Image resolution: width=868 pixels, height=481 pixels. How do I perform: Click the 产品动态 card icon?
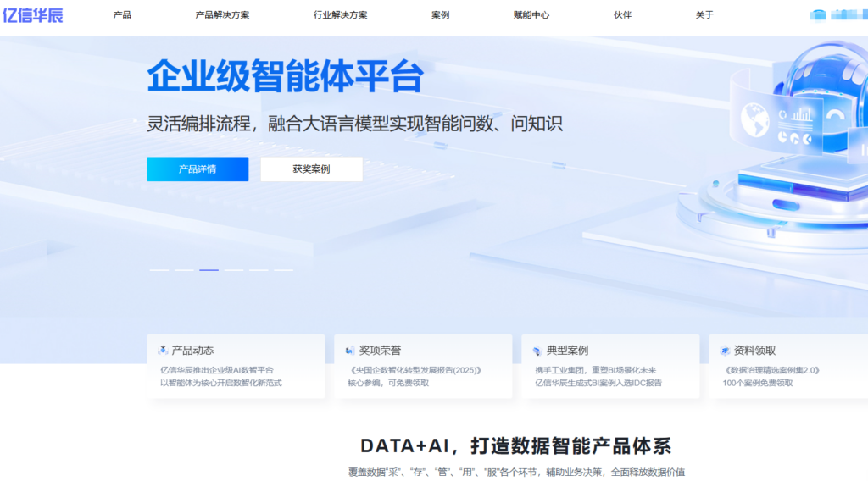(x=163, y=351)
